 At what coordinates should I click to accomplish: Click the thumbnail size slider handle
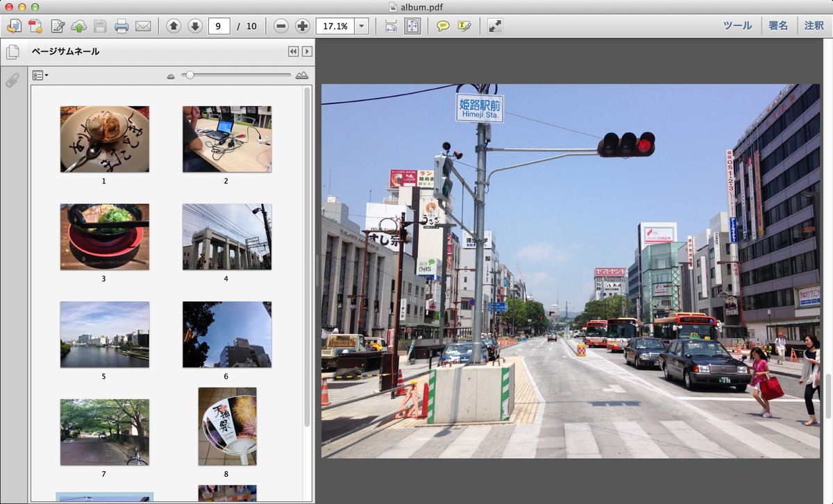coord(189,75)
